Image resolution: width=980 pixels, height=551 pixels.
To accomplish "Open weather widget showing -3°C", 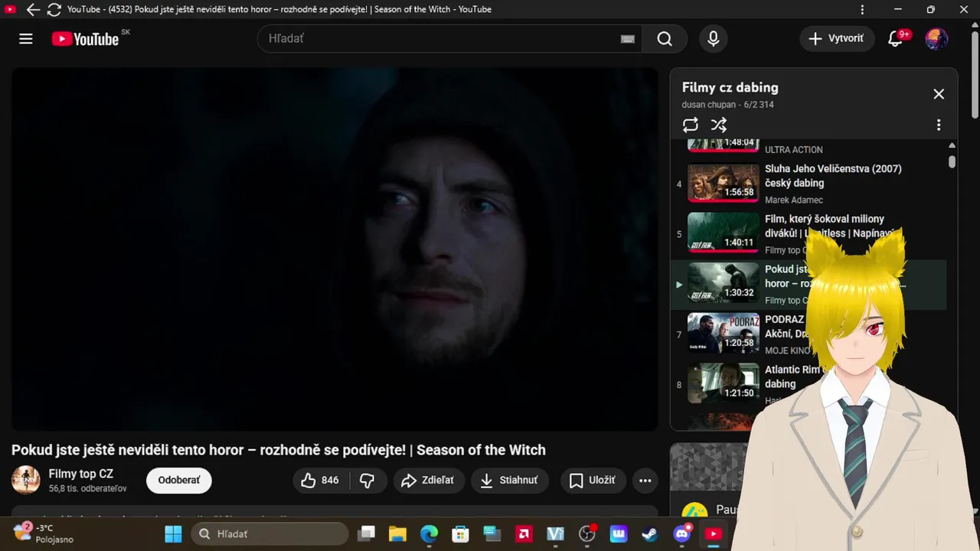I will (x=44, y=533).
